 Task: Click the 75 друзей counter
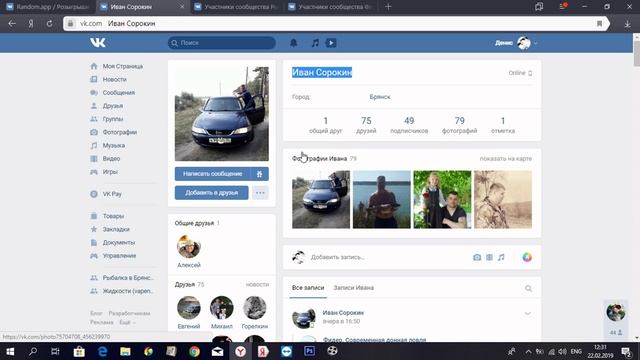coord(366,125)
